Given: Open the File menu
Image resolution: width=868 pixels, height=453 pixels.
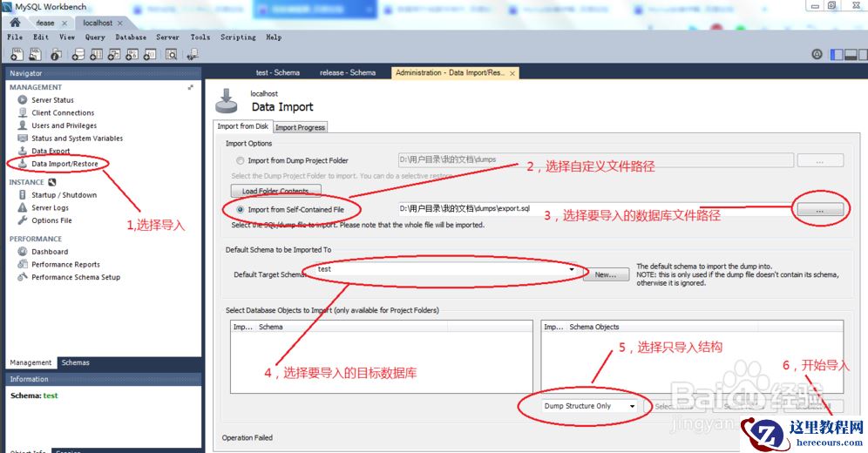Looking at the screenshot, I should 15,37.
